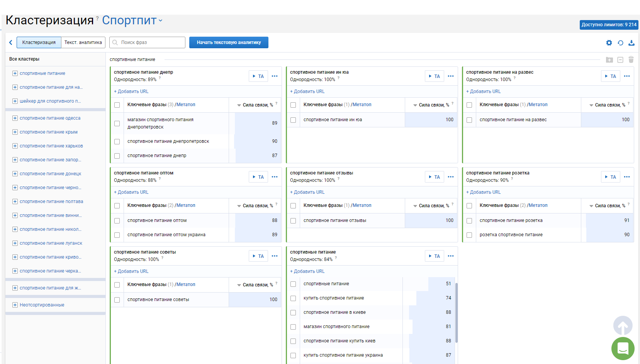The image size is (640, 364).
Task: Expand the Неотсортированные group
Action: click(15, 305)
